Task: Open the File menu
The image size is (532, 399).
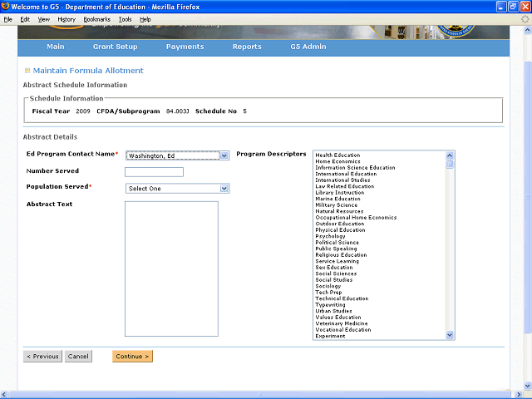Action: (7, 19)
